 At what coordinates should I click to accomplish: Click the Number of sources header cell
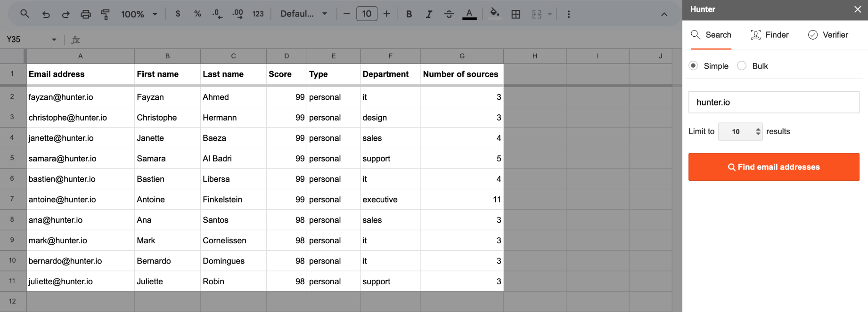462,74
